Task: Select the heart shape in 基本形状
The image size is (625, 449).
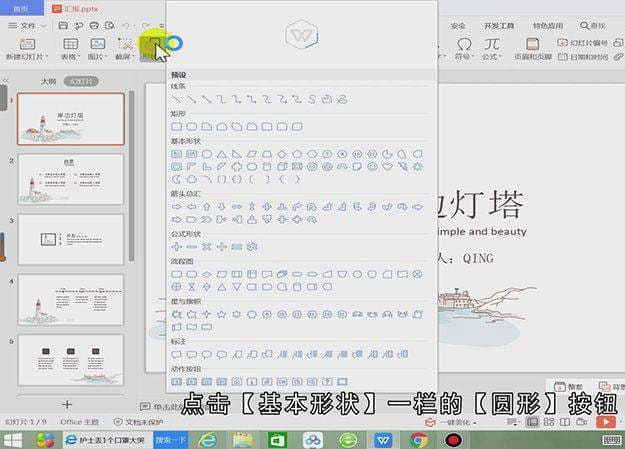Action: point(387,167)
